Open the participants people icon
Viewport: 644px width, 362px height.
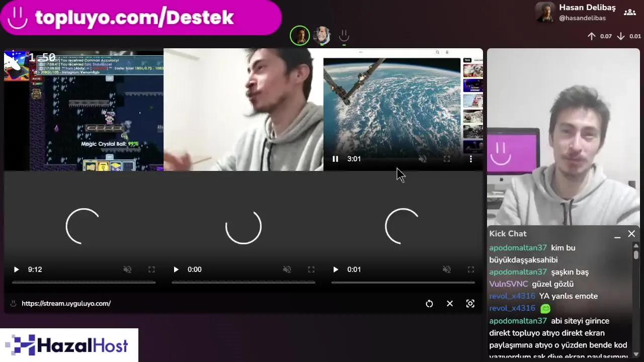pyautogui.click(x=630, y=13)
